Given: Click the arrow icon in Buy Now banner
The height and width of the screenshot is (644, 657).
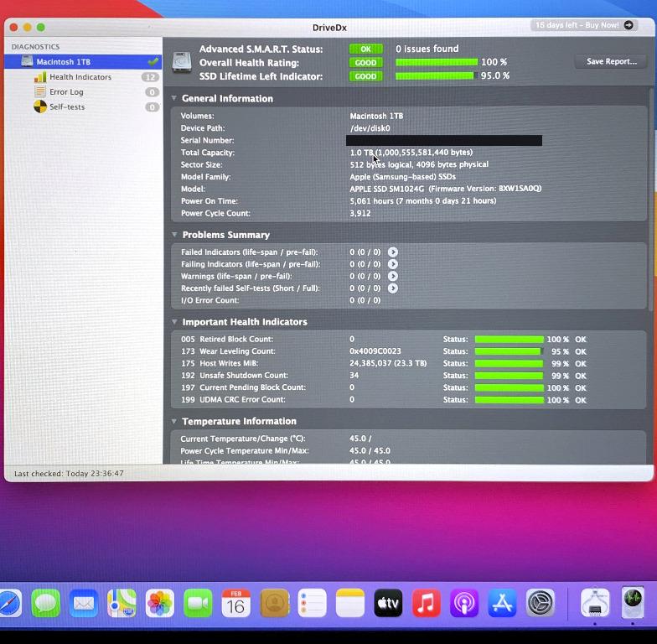Looking at the screenshot, I should (629, 25).
